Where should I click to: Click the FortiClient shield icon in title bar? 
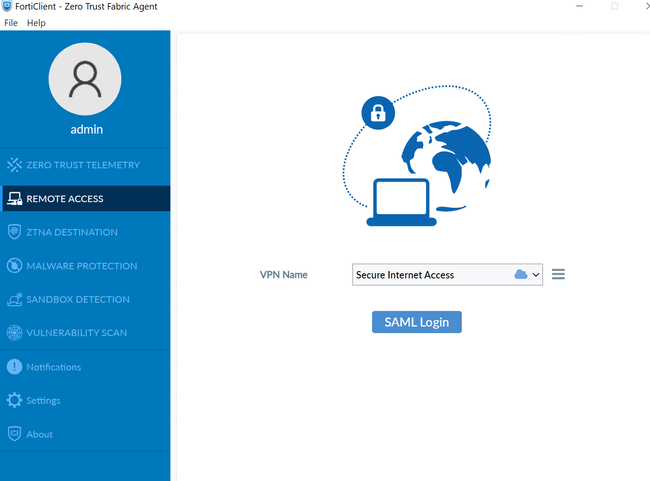point(7,6)
